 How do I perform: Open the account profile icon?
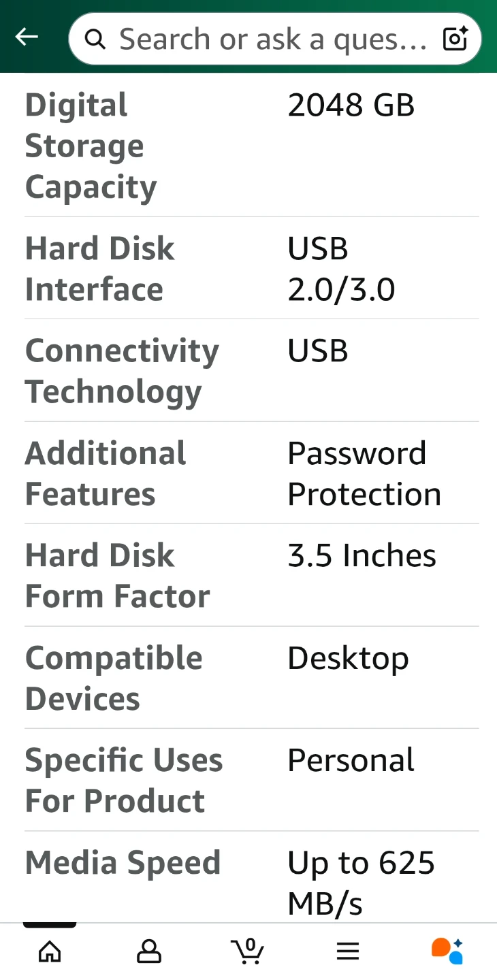[x=149, y=951]
